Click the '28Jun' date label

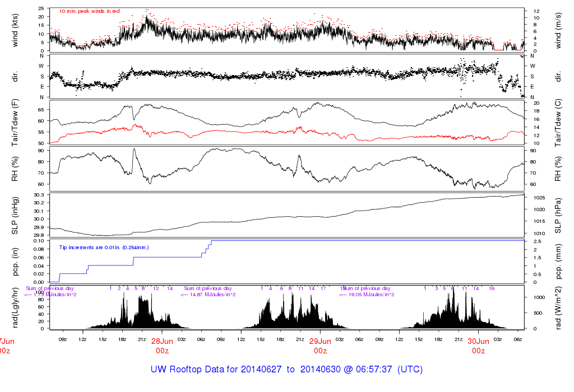tap(162, 341)
